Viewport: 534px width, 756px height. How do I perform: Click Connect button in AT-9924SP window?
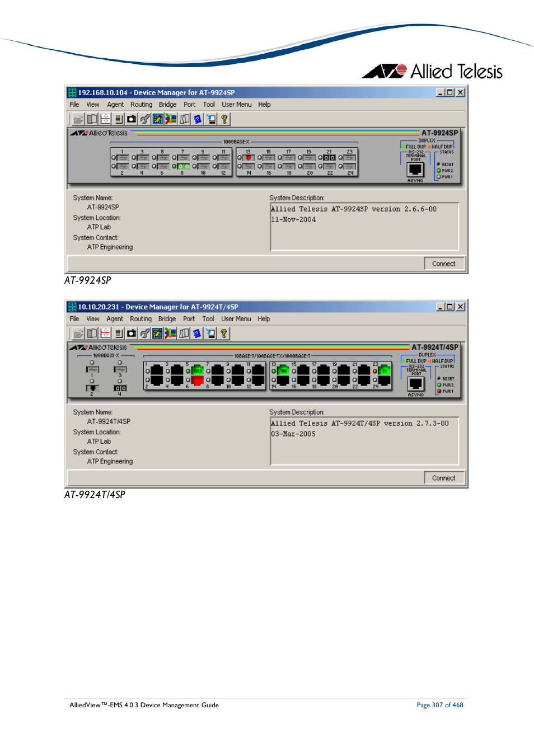tap(444, 264)
